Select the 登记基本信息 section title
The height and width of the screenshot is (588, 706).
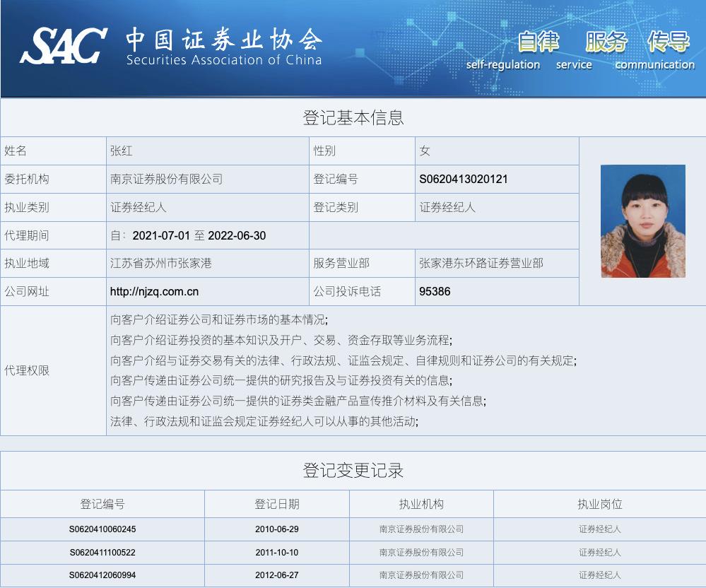pos(353,117)
